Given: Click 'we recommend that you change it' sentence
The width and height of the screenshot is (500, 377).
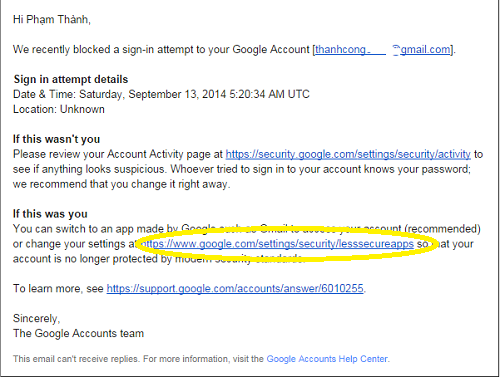Looking at the screenshot, I should coord(121,184).
